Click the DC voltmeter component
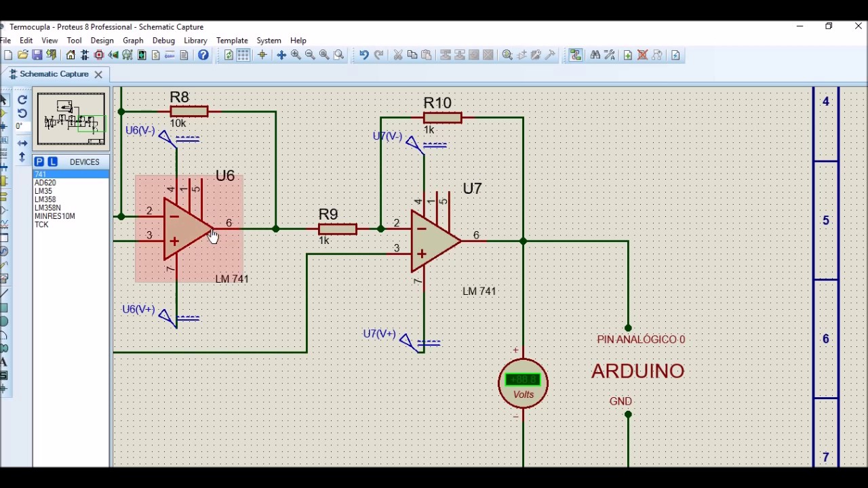 click(523, 384)
